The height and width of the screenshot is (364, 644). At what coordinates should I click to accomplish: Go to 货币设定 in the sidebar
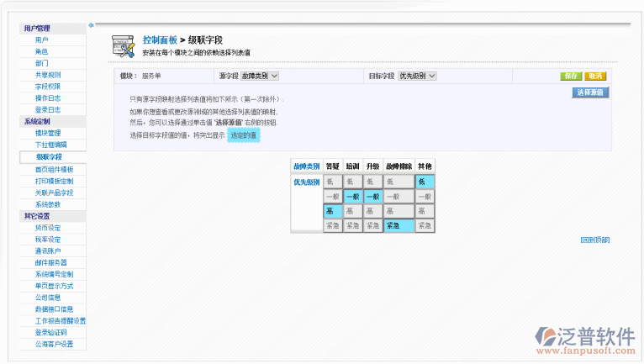[49, 228]
